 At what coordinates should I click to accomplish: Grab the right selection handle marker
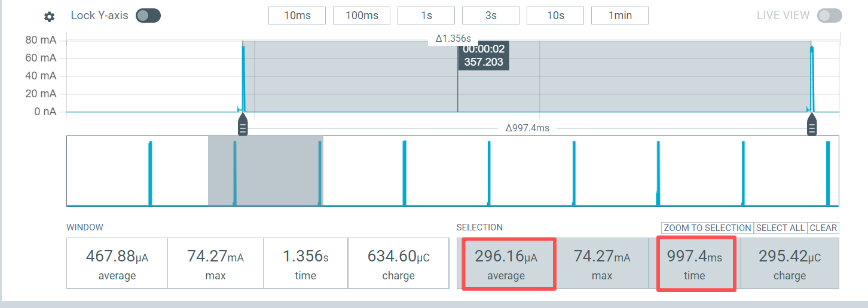coord(812,127)
